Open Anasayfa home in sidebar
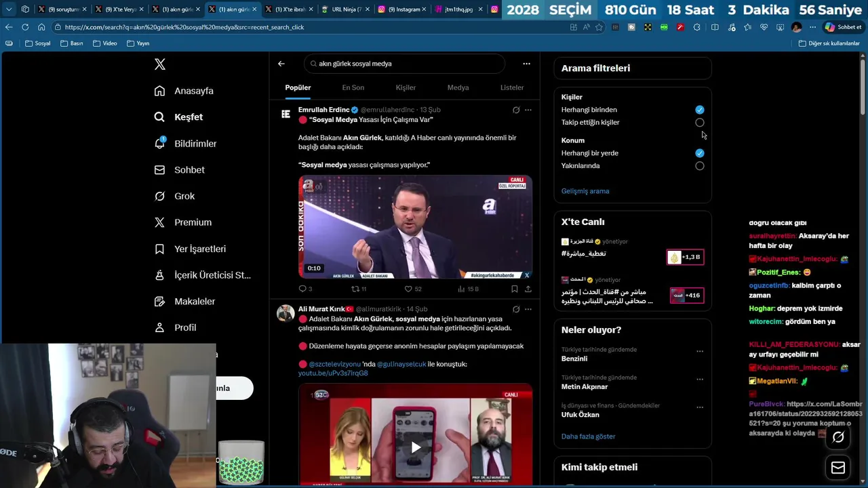The image size is (868, 488). (184, 91)
